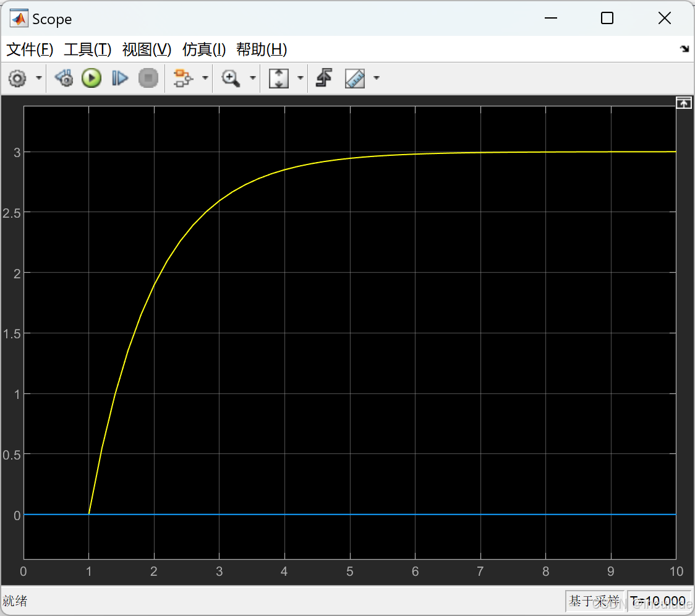Select the Zoom tool magnifier
695x616 pixels.
[231, 79]
